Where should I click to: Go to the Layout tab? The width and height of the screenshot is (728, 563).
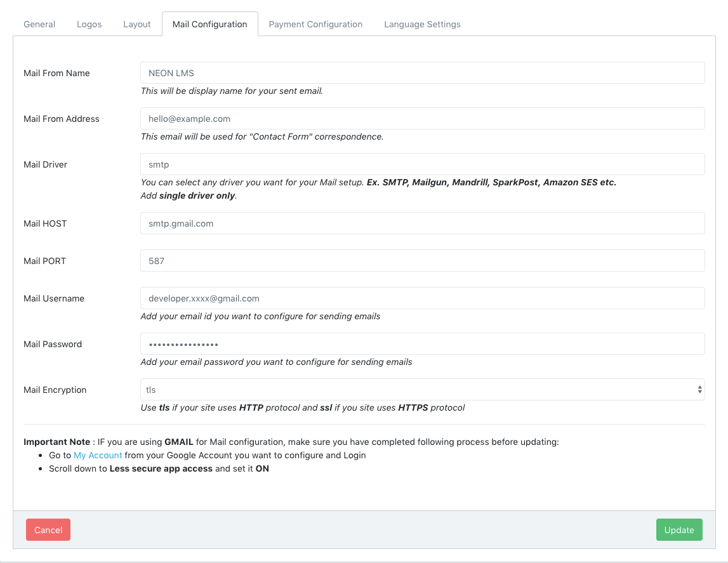pyautogui.click(x=137, y=24)
